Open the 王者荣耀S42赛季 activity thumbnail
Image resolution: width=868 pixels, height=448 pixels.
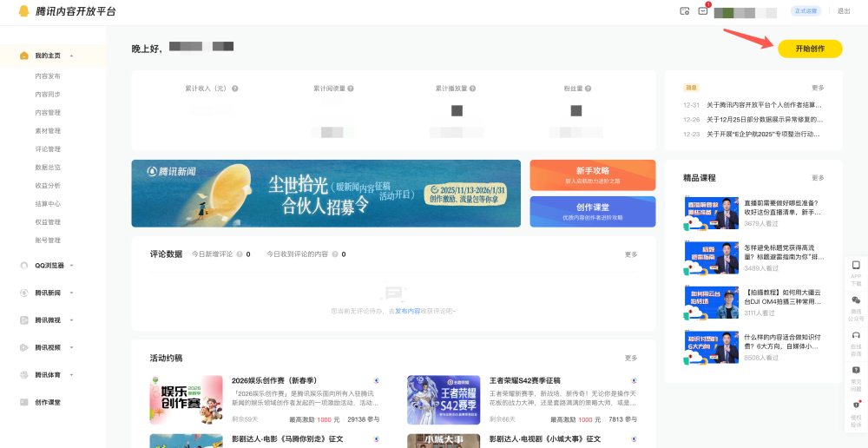click(x=444, y=400)
